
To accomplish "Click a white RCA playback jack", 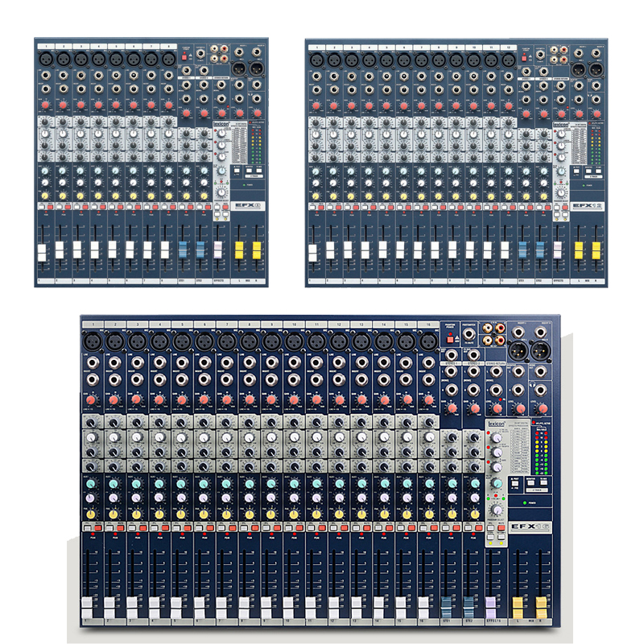I will [488, 326].
